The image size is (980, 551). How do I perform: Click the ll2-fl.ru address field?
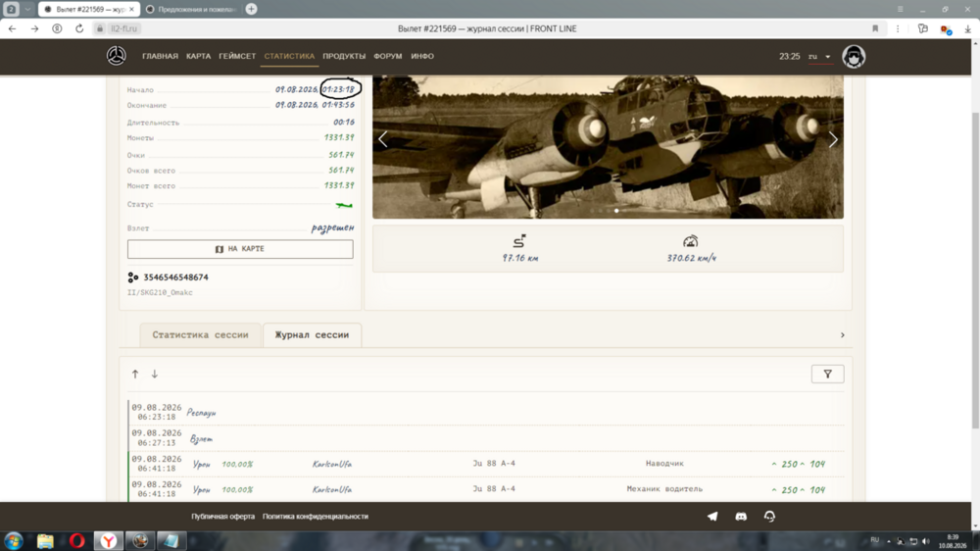click(x=123, y=28)
